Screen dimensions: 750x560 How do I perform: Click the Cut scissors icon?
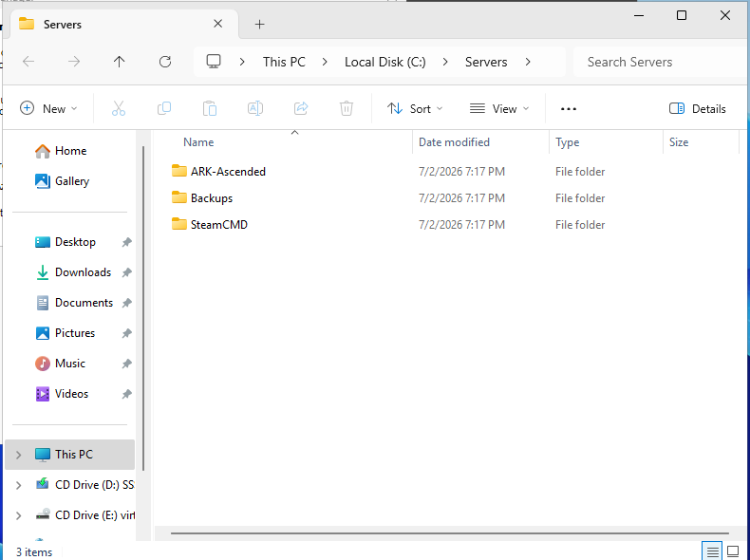[x=119, y=108]
